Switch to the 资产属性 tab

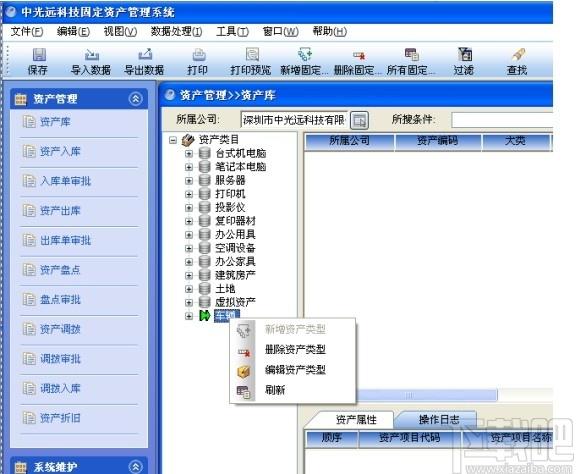click(x=356, y=420)
